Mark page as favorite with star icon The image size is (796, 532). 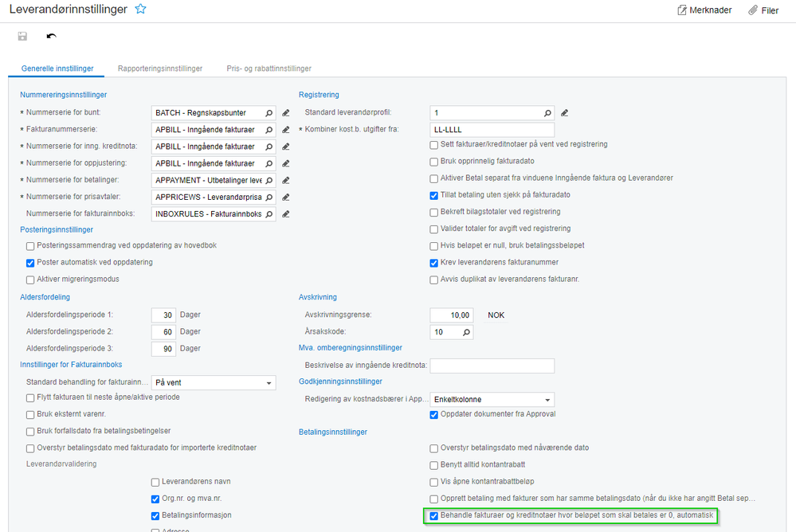(x=140, y=9)
